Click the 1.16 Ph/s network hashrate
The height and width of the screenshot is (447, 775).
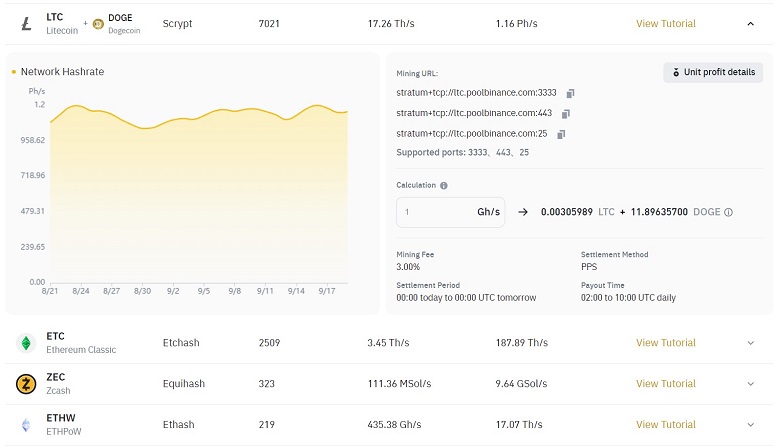pos(517,24)
